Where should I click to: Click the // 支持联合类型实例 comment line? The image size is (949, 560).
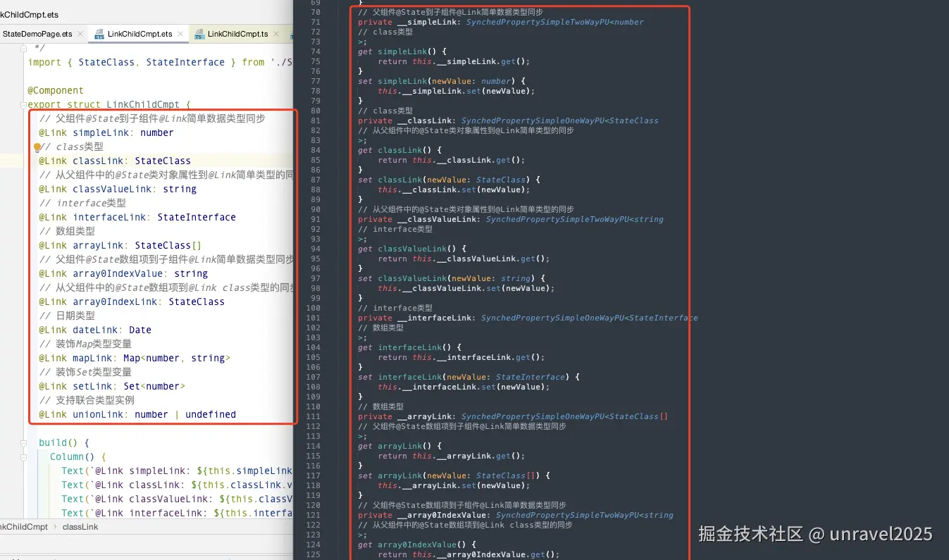pos(87,400)
